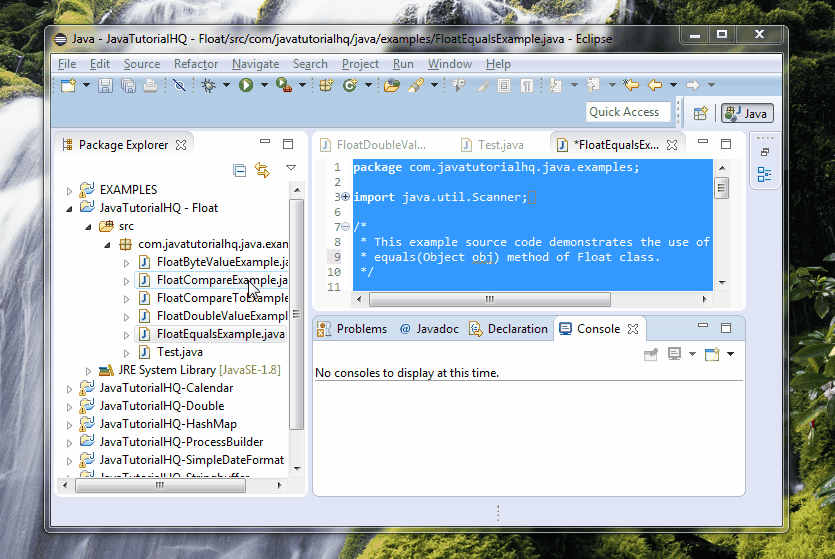Click the green Run button
The height and width of the screenshot is (559, 835).
(x=246, y=85)
